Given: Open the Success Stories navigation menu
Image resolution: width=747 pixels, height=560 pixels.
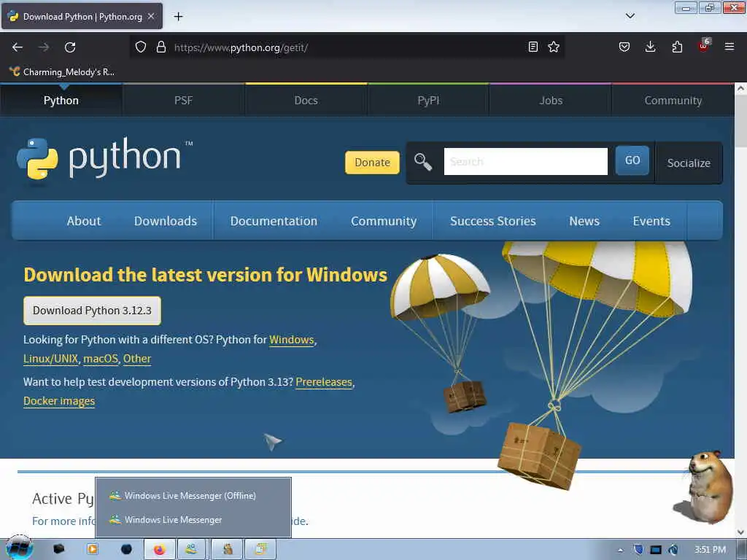Looking at the screenshot, I should (x=493, y=221).
